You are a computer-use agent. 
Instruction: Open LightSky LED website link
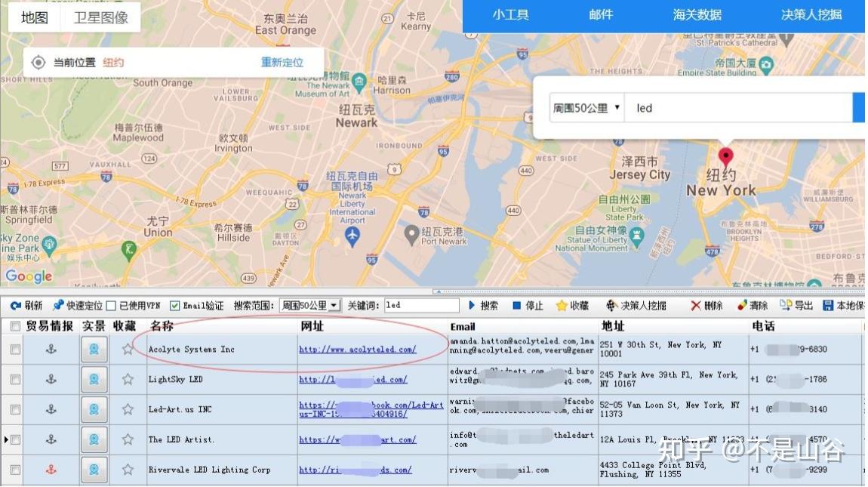(353, 380)
